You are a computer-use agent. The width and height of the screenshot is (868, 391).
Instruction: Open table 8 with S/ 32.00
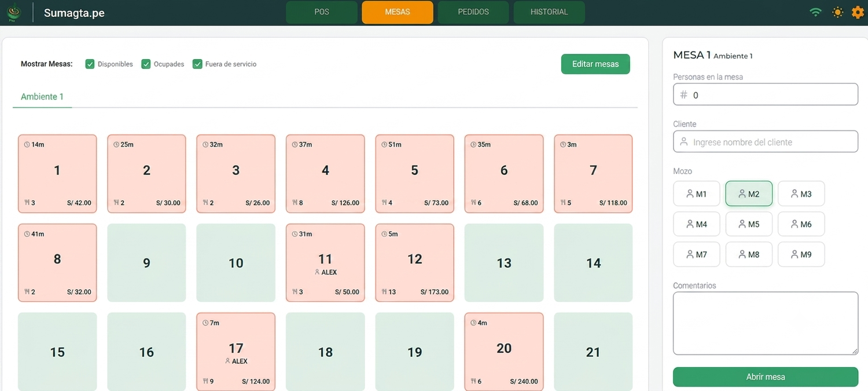coord(57,263)
